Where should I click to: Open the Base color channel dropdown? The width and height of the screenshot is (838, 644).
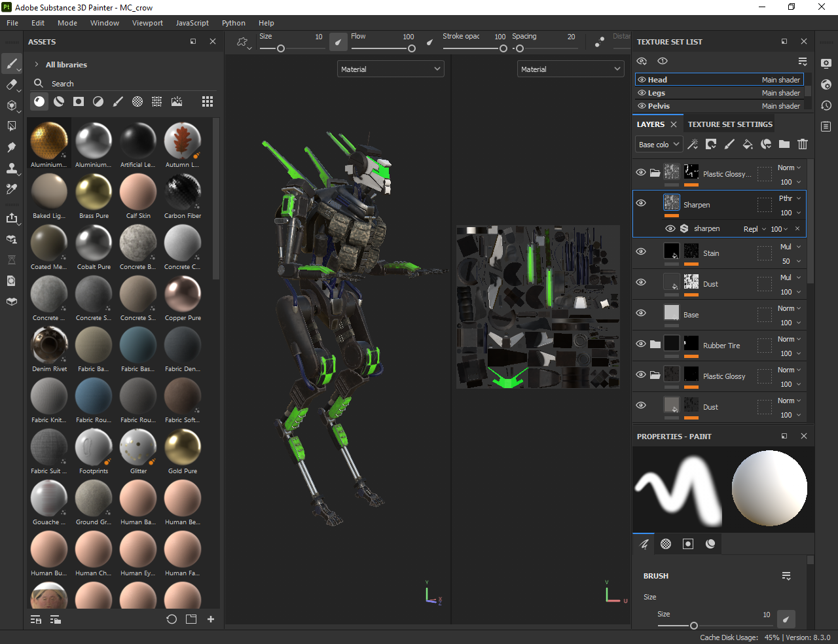pos(659,145)
